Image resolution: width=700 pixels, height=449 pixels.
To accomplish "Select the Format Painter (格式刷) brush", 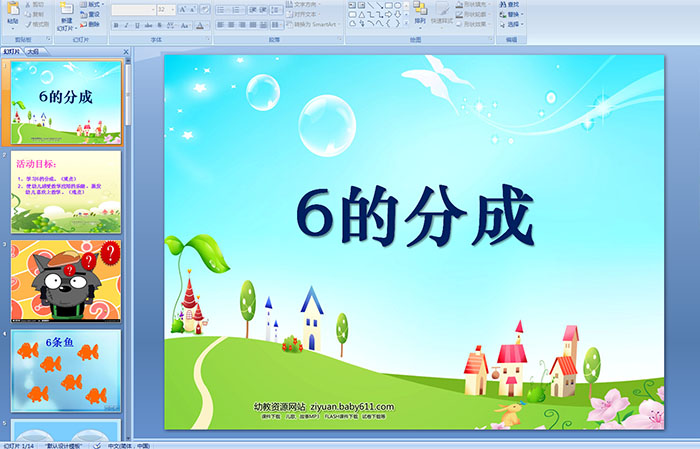I will (x=28, y=24).
